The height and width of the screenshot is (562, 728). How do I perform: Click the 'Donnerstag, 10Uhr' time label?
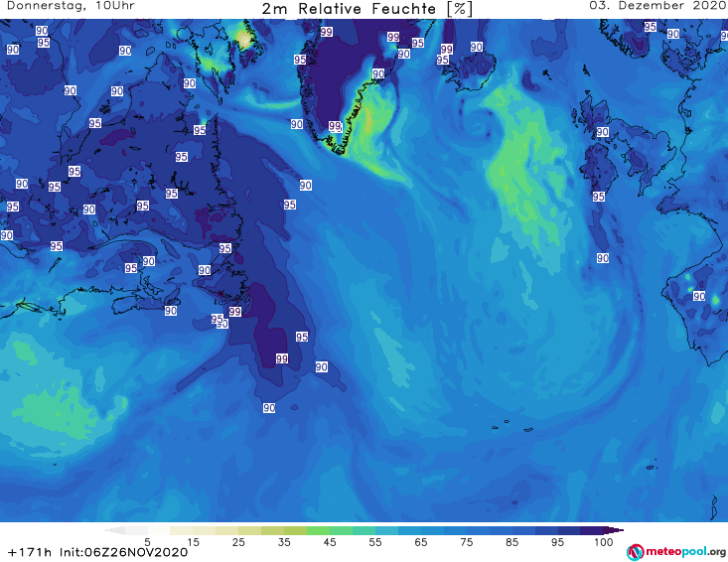(71, 6)
